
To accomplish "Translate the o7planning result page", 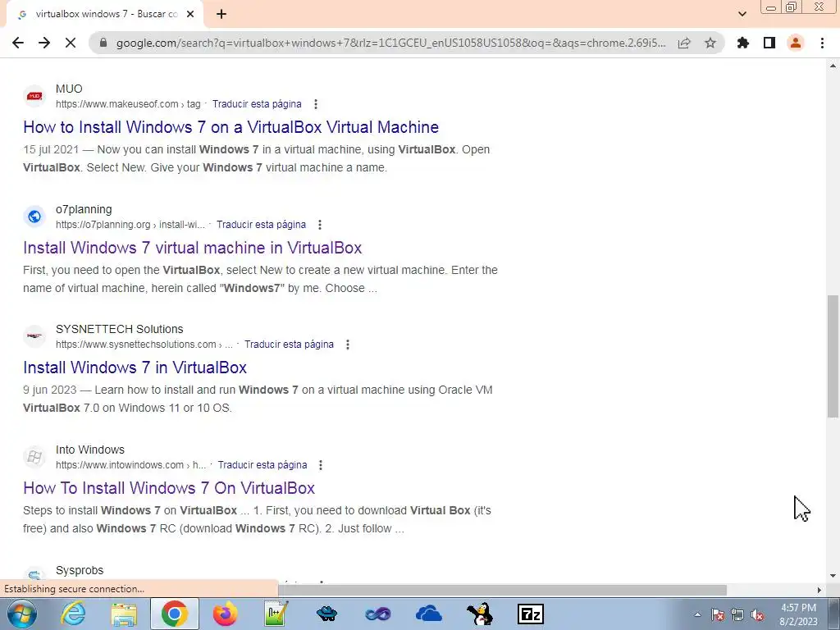I will tap(261, 225).
